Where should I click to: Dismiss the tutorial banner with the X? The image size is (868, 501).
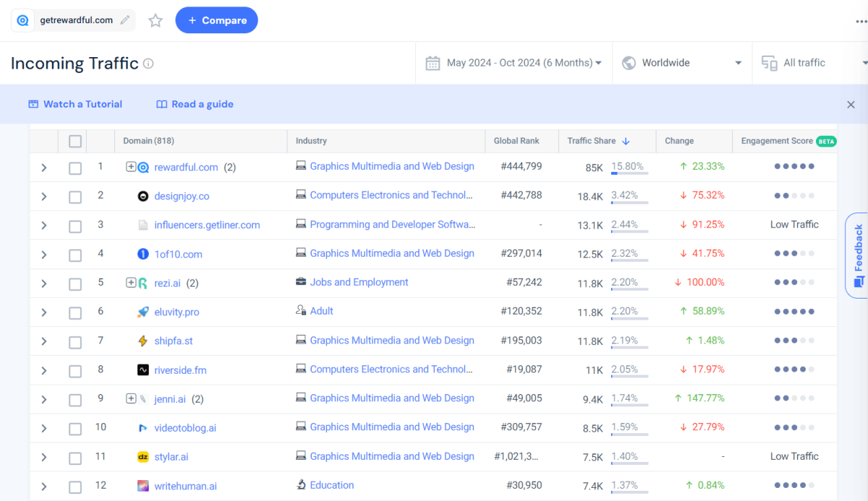[x=851, y=104]
